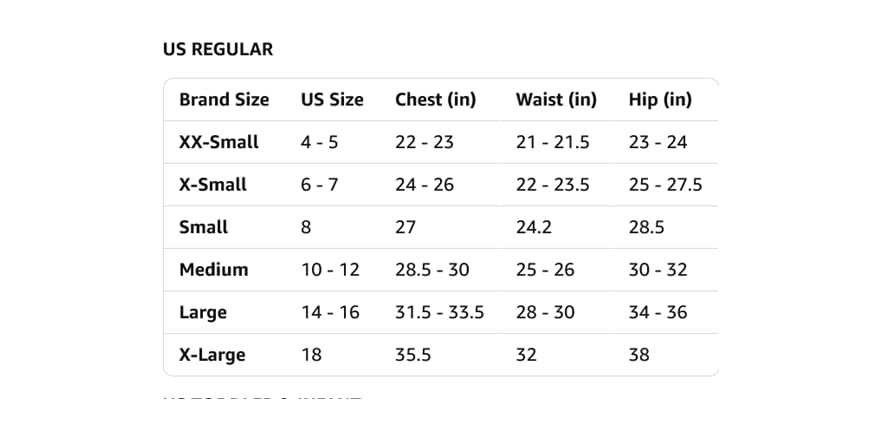This screenshot has height=441, width=882.
Task: Click the Small brand size cell
Action: point(203,227)
